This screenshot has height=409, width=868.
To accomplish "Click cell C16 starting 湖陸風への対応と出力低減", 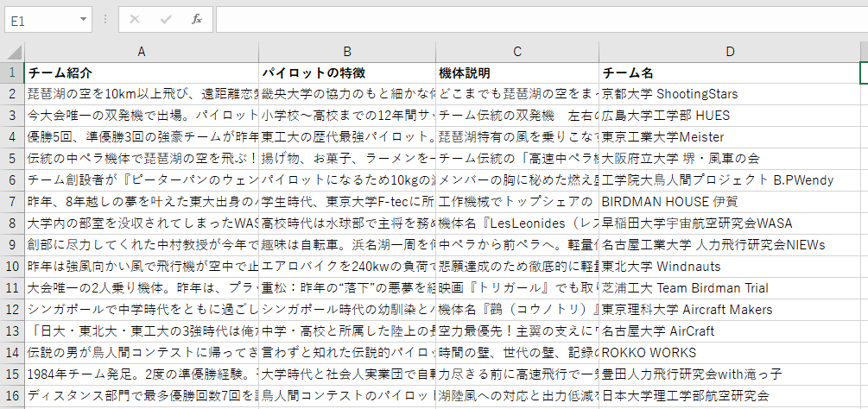I will [517, 396].
